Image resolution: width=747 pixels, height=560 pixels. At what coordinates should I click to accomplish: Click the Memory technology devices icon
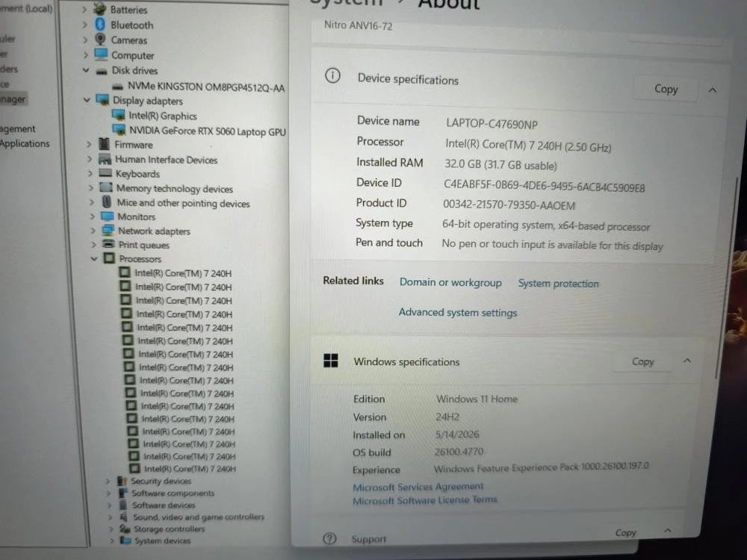point(106,187)
